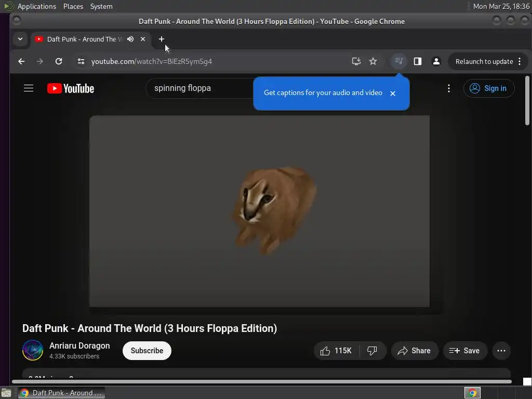Click Chrome workspace icon in bottom right

pyautogui.click(x=472, y=393)
